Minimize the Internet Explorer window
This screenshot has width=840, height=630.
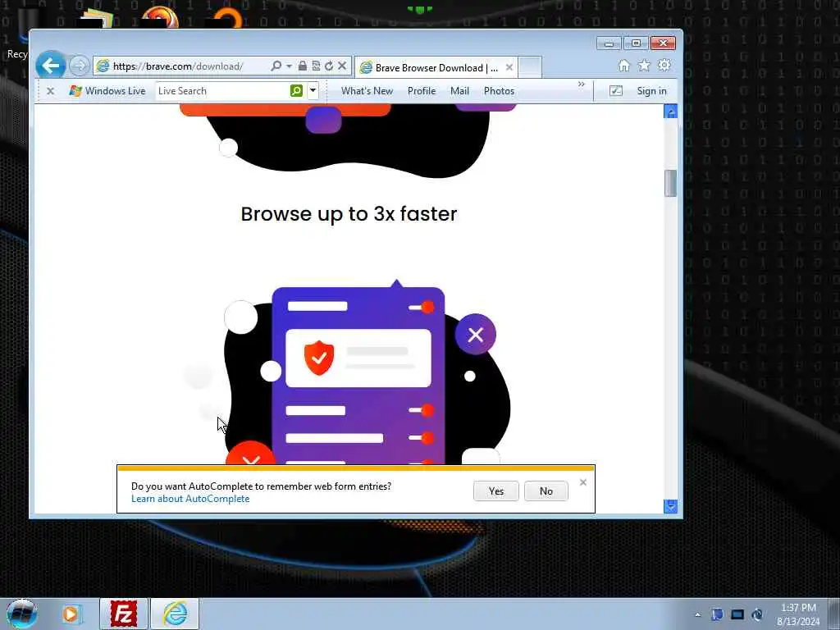[609, 43]
